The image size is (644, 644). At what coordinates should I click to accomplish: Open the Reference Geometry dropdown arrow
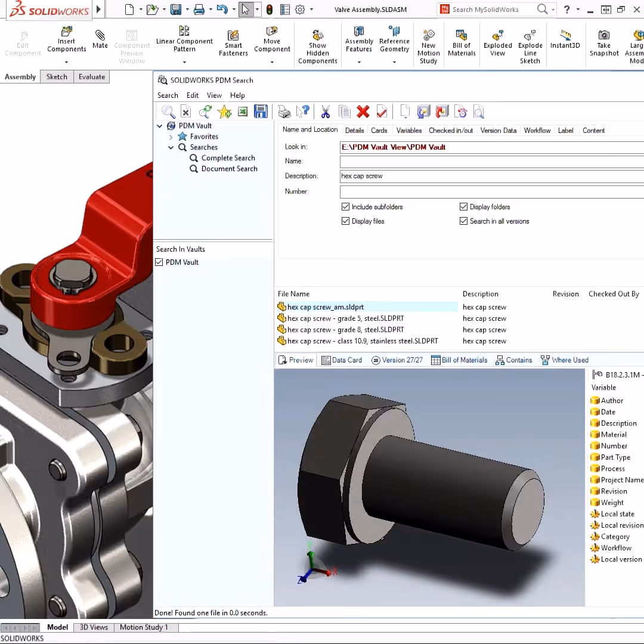click(x=394, y=62)
